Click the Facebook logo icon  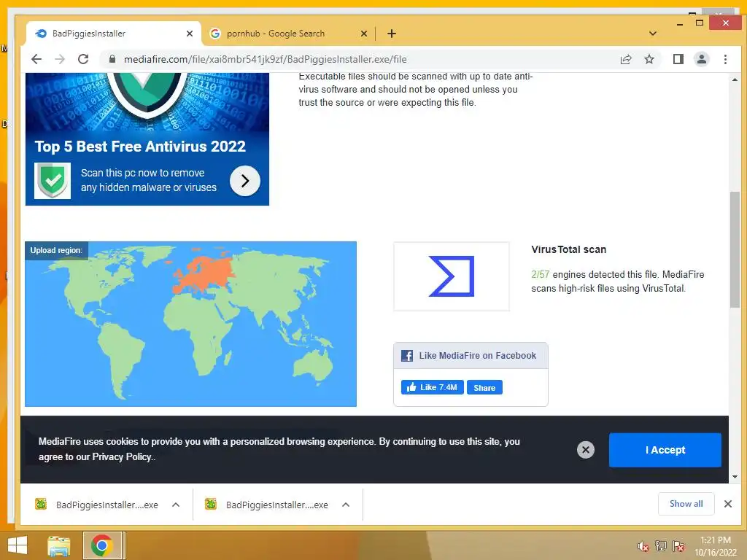[x=407, y=356]
